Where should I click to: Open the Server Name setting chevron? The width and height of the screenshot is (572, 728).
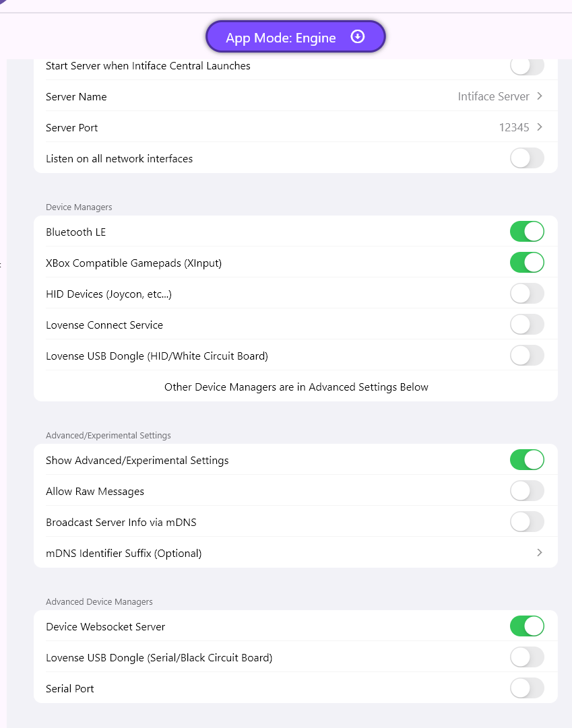pos(540,96)
